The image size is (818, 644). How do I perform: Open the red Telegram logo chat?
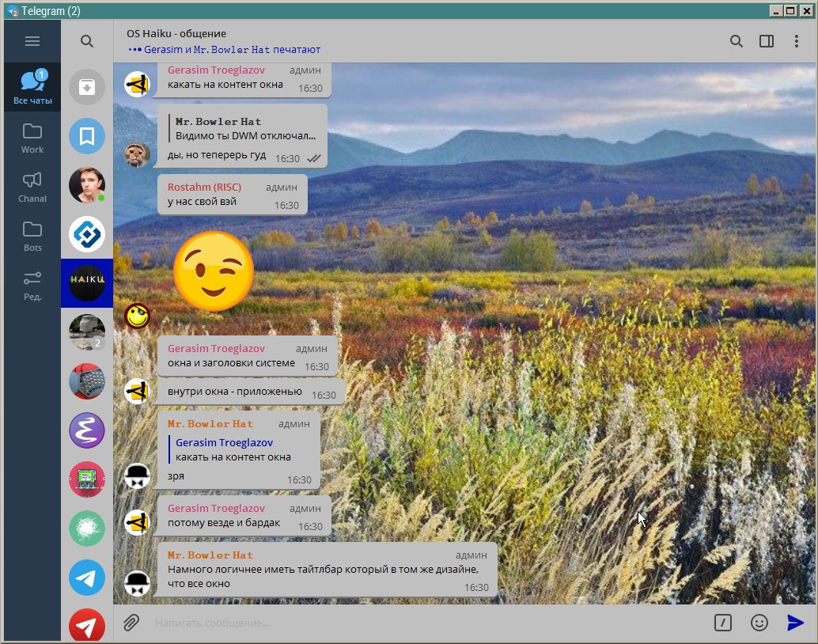[x=87, y=625]
